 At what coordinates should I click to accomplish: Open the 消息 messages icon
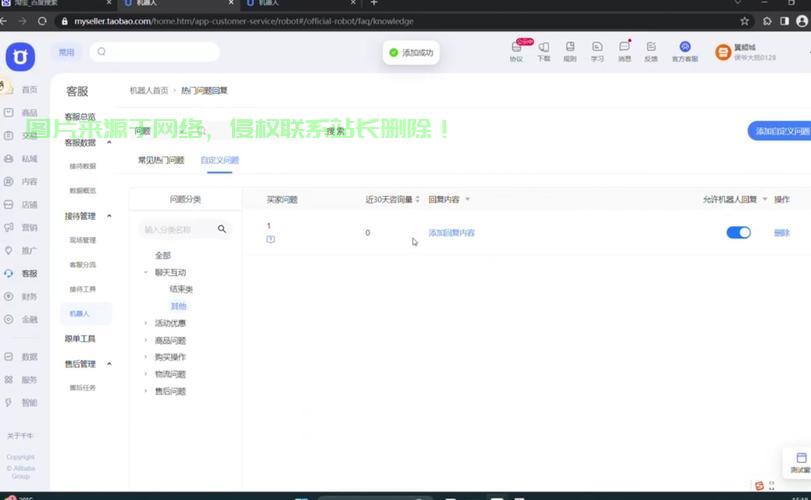click(x=624, y=51)
